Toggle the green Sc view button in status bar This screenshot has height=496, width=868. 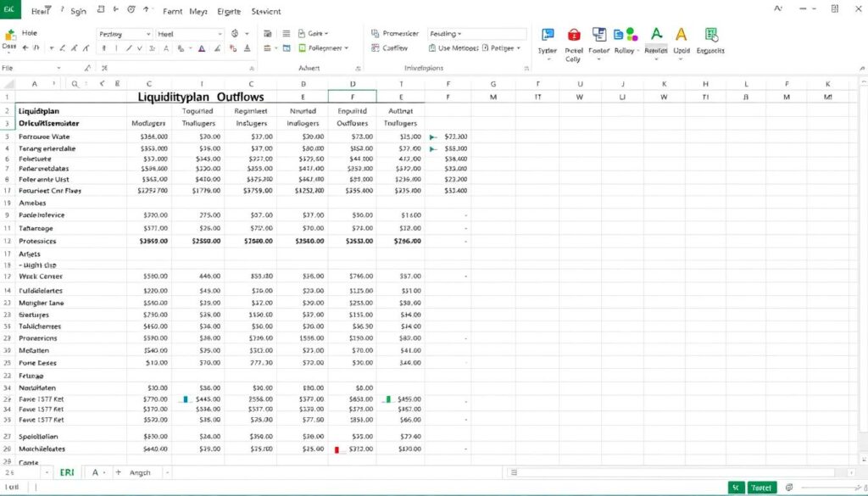click(736, 488)
